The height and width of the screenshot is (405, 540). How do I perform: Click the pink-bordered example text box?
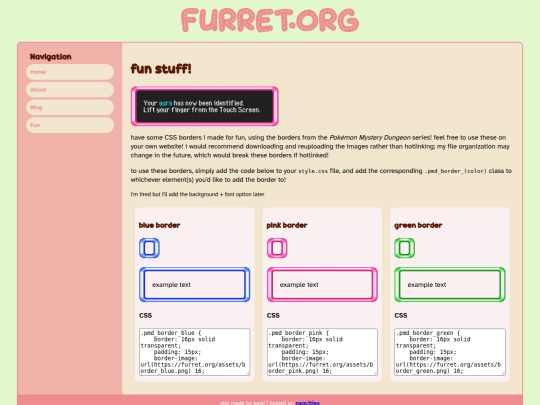coord(322,284)
